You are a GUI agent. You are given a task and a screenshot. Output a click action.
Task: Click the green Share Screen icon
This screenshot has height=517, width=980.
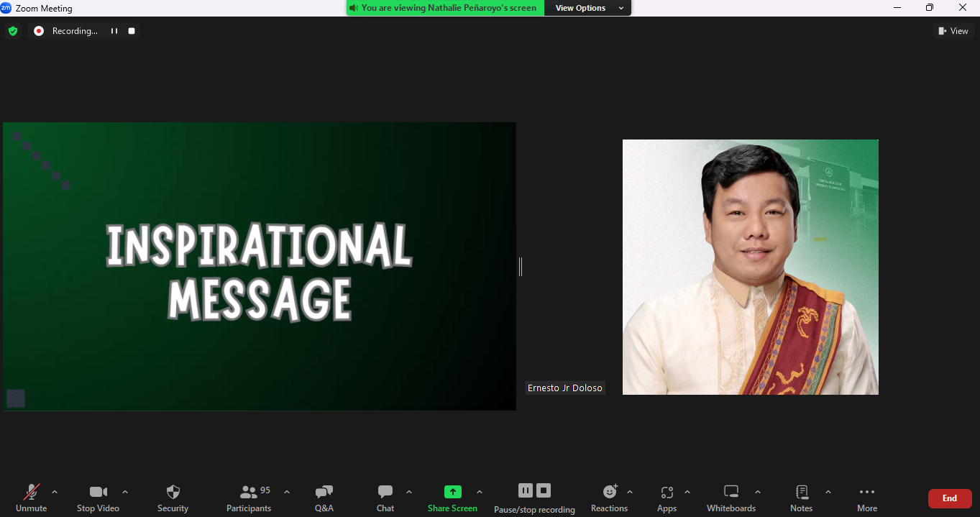coord(452,493)
